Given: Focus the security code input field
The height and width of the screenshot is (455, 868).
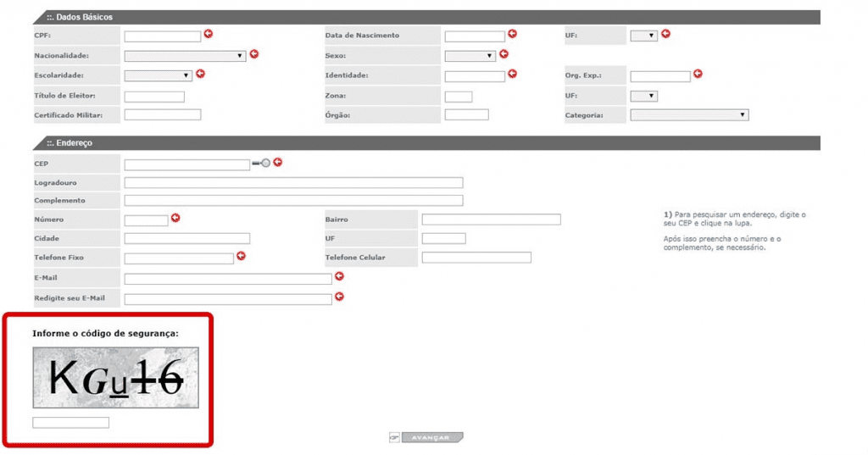Looking at the screenshot, I should 71,423.
